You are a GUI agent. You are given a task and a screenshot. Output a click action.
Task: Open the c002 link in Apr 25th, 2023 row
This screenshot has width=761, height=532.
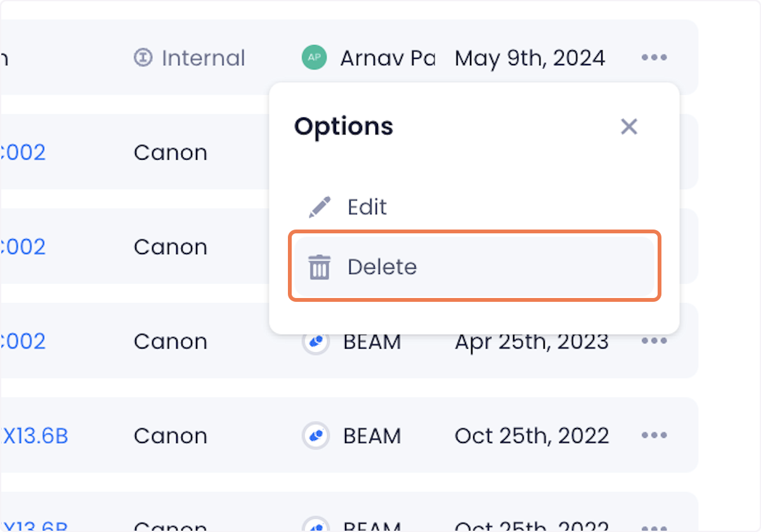pyautogui.click(x=23, y=342)
